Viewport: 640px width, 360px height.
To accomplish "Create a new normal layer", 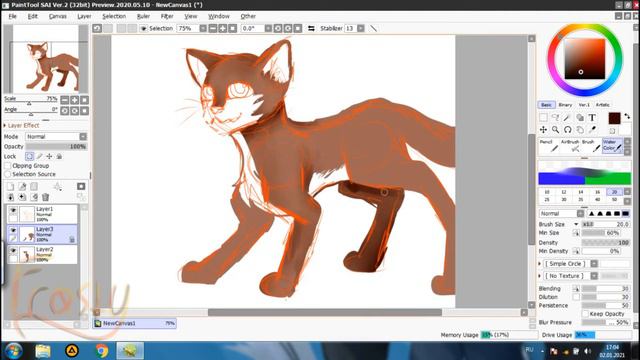I will click(x=11, y=187).
